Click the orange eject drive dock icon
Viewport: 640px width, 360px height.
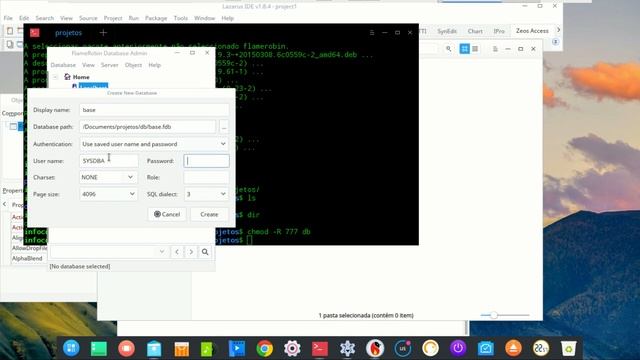(513, 349)
